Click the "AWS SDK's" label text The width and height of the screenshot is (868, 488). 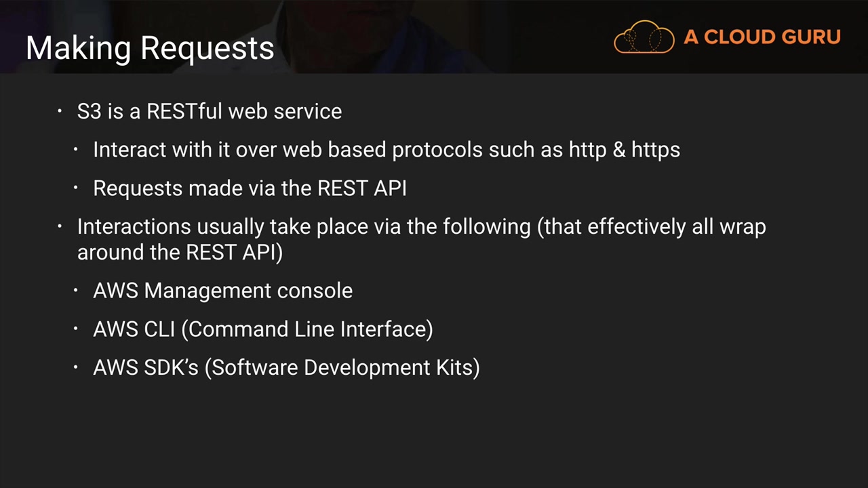pos(145,367)
